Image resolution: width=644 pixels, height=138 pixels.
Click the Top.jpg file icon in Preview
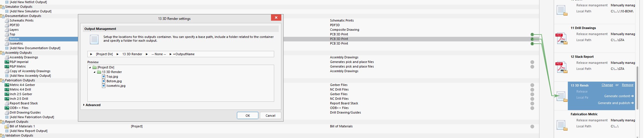104,77
